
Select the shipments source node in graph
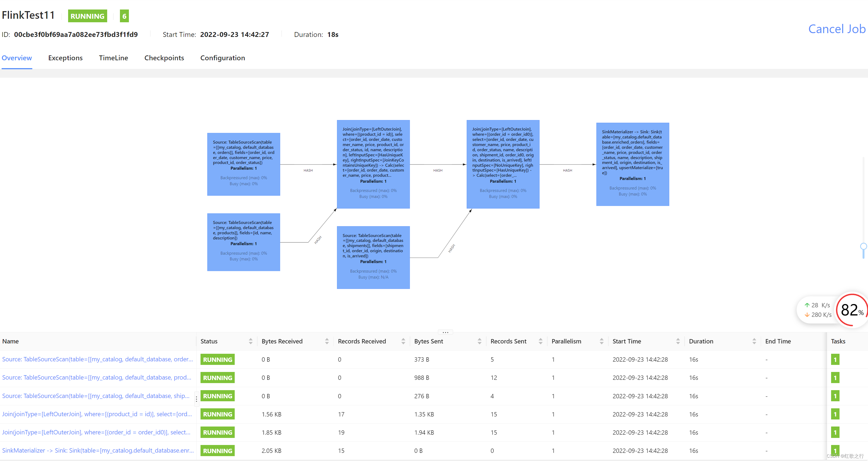click(373, 257)
